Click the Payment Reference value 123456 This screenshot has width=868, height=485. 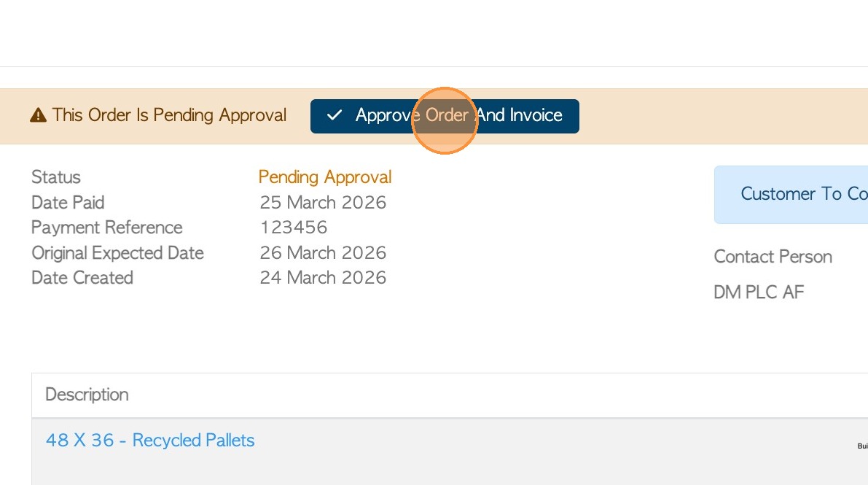click(294, 228)
